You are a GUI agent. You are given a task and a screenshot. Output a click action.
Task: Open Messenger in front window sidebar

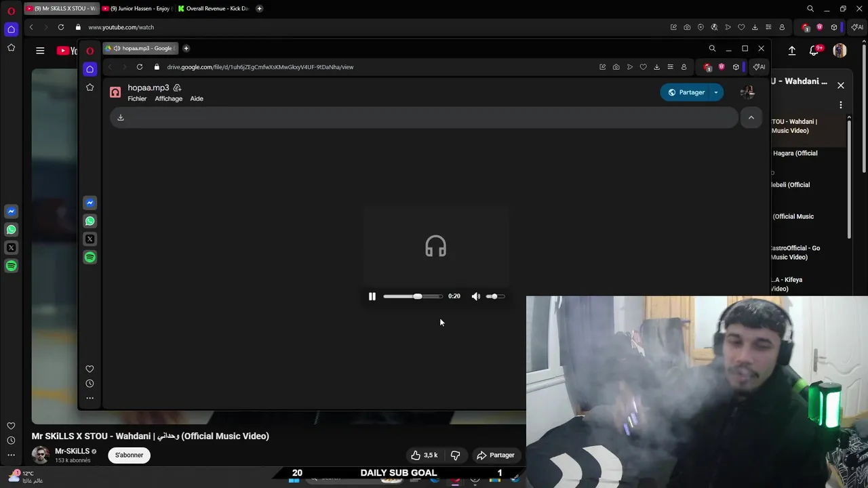[90, 203]
